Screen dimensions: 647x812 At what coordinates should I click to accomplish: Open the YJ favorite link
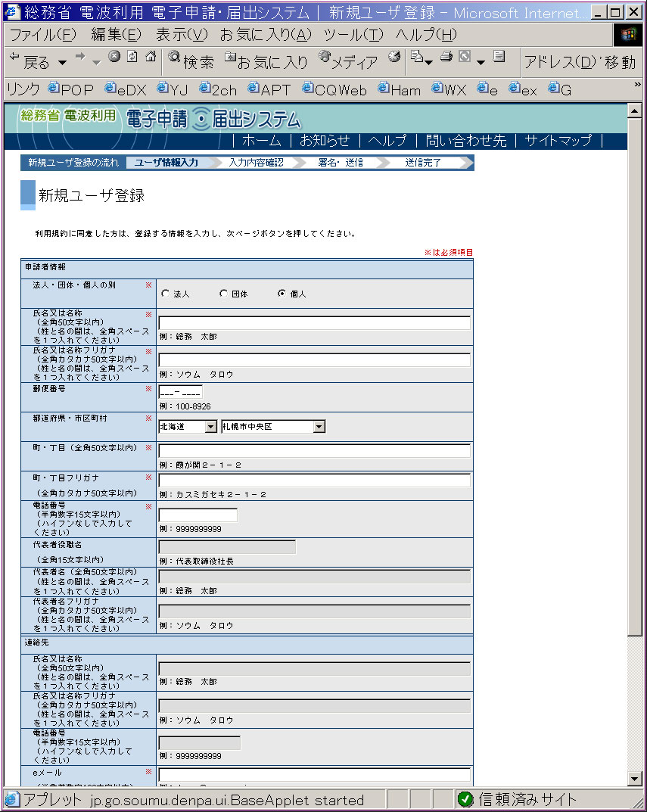coord(172,89)
